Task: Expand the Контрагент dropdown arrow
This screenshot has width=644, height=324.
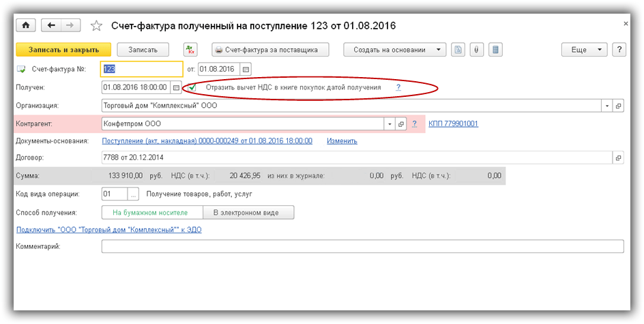Action: [x=390, y=123]
